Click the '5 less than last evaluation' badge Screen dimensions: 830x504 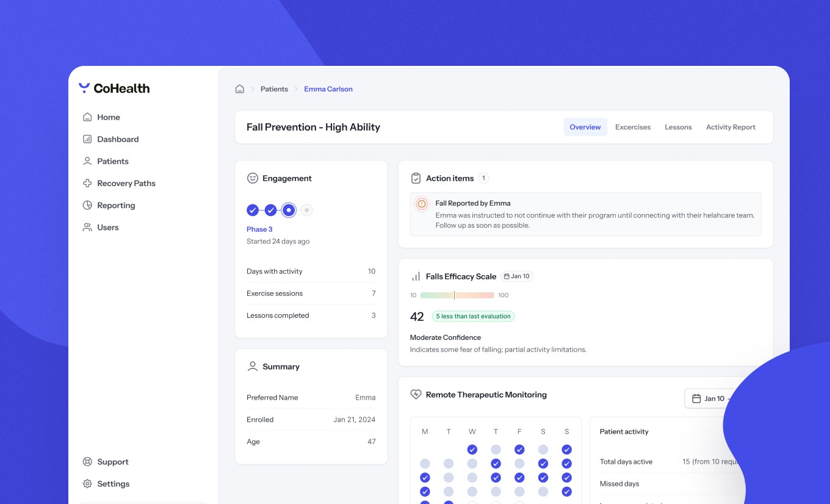[473, 316]
